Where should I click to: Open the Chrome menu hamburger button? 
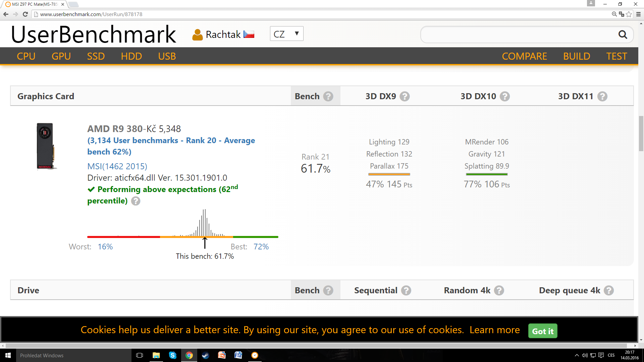(638, 14)
